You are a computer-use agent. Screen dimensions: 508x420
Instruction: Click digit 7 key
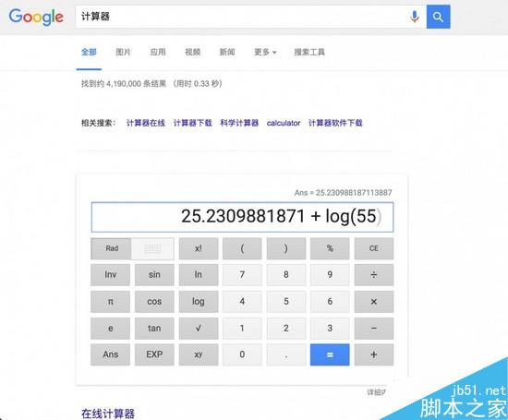pyautogui.click(x=242, y=275)
